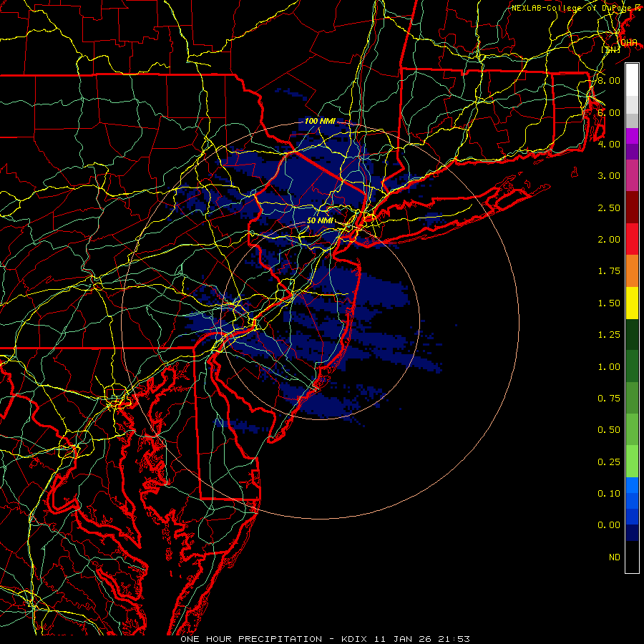The width and height of the screenshot is (644, 644).
Task: Click the 0.50 legend value
Action: pyautogui.click(x=609, y=430)
